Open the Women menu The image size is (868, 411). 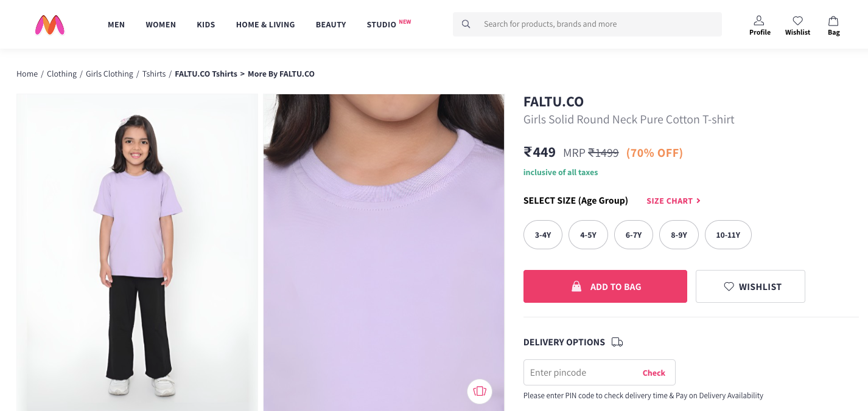click(x=161, y=25)
